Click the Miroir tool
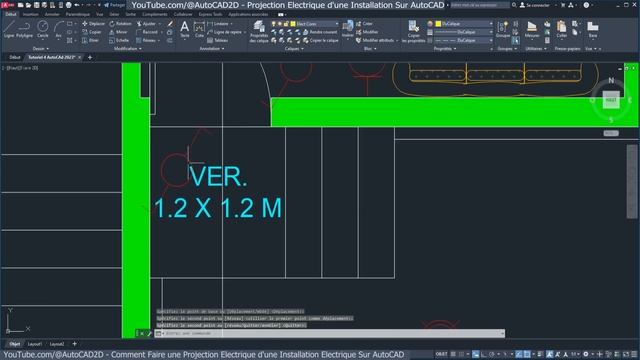Viewport: 640px width, 360px height. (118, 32)
